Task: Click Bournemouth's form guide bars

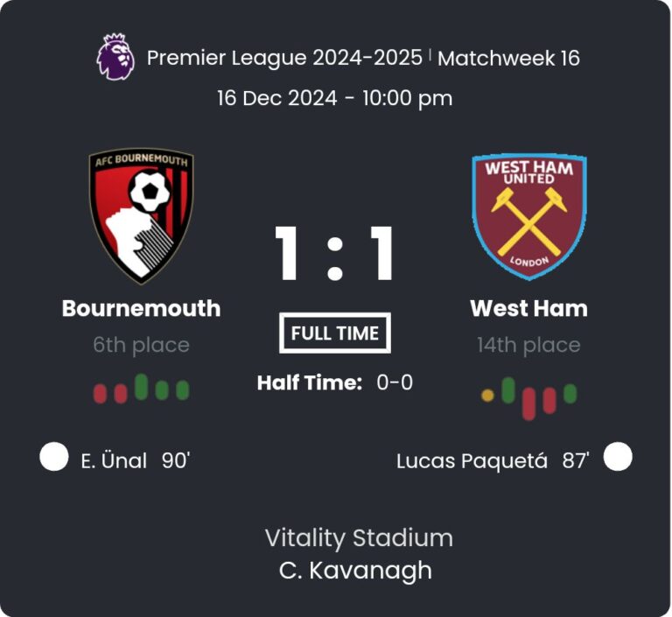Action: pos(141,389)
